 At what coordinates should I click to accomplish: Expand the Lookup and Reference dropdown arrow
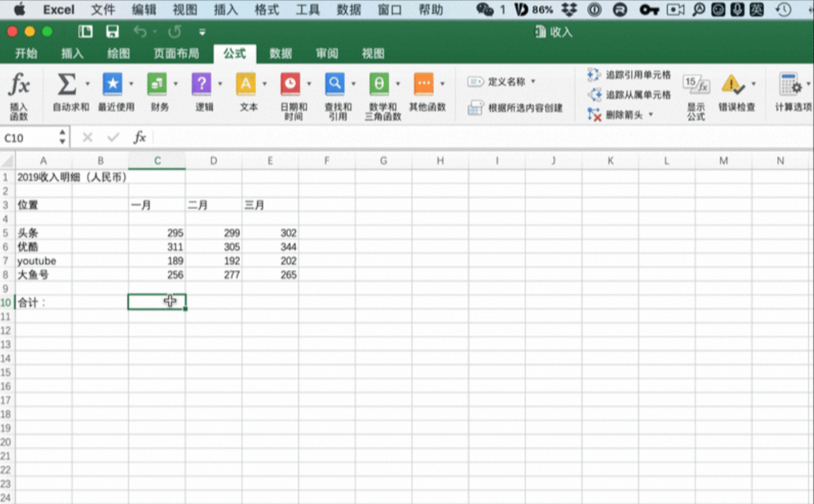click(x=354, y=84)
